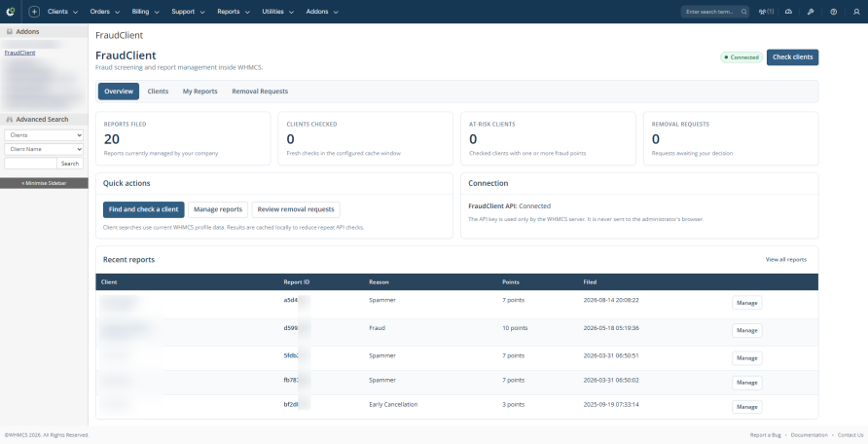Expand the Support menu
Image resolution: width=868 pixels, height=444 pixels.
point(188,11)
